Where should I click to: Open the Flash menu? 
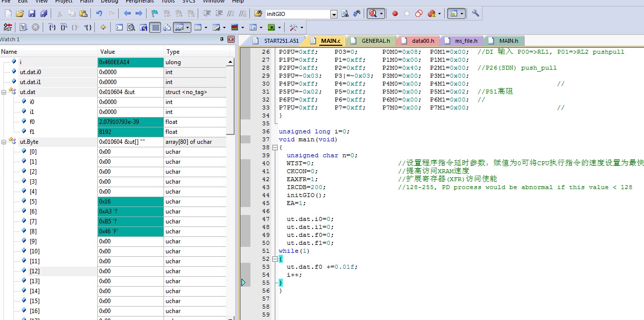[x=87, y=1]
